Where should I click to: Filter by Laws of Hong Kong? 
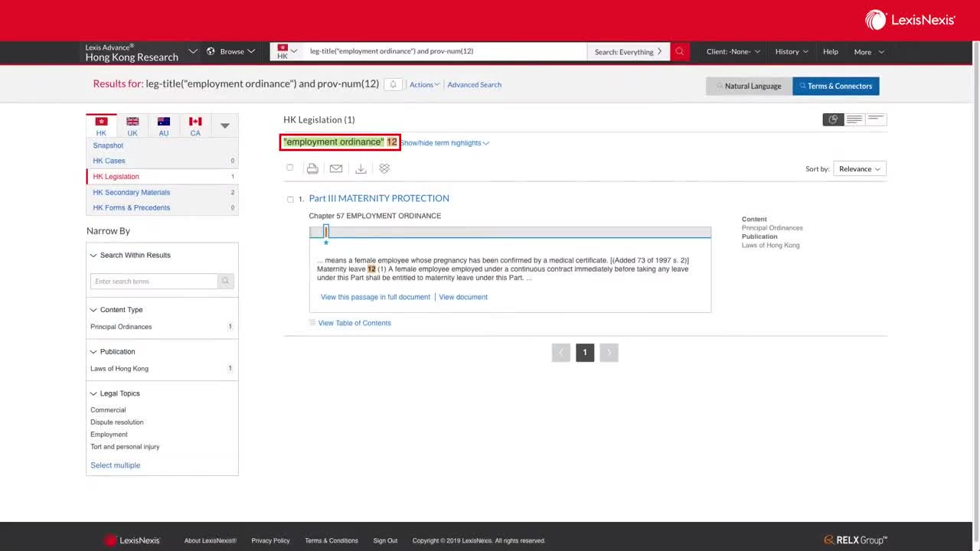[119, 369]
